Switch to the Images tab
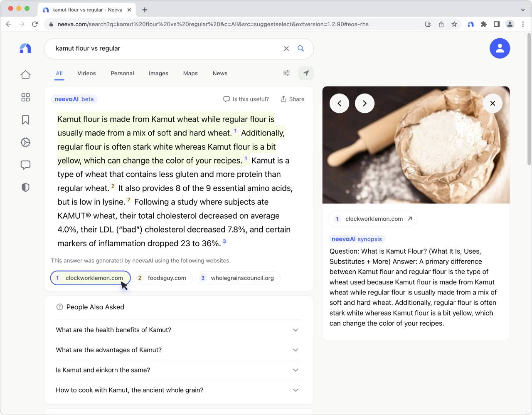532x415 pixels. [158, 73]
